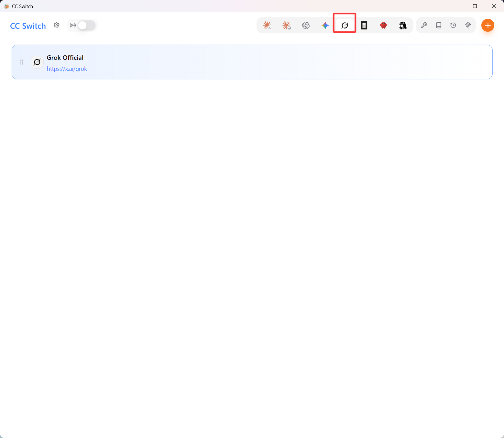Viewport: 504px width, 438px height.
Task: Open the history clock icon
Action: click(x=453, y=25)
